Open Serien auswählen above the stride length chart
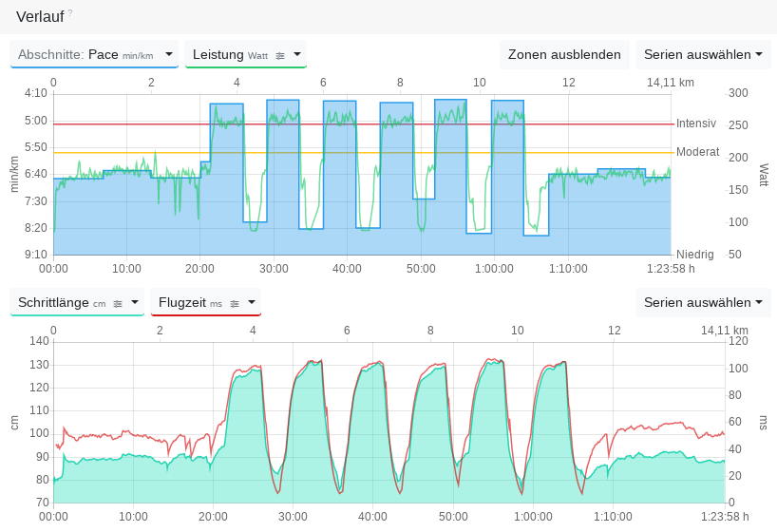 point(703,303)
